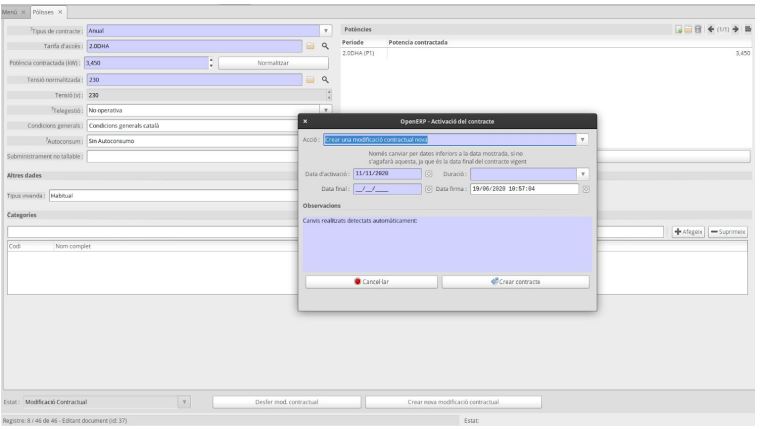
Task: Focus empty Data final field
Action: [x=387, y=189]
